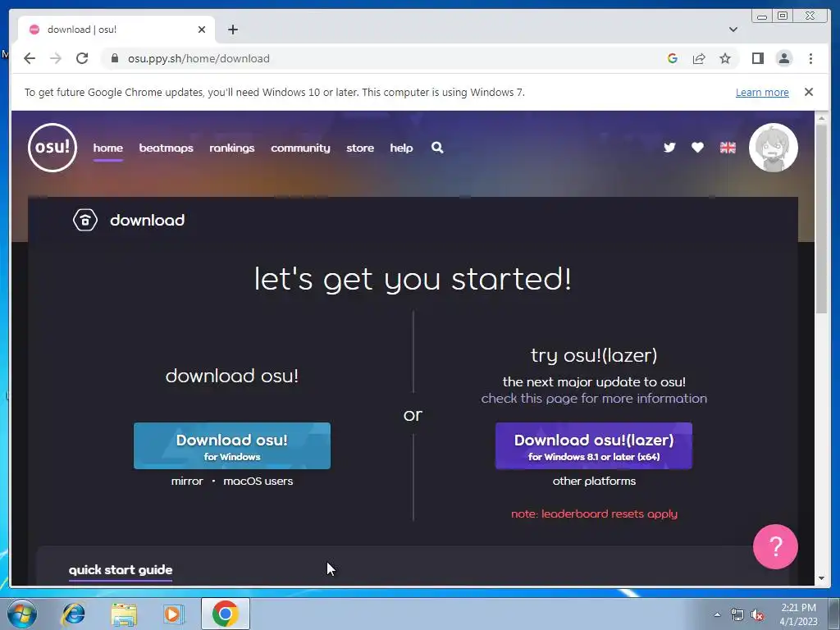Open the language selector UK flag
The width and height of the screenshot is (840, 630).
point(728,148)
